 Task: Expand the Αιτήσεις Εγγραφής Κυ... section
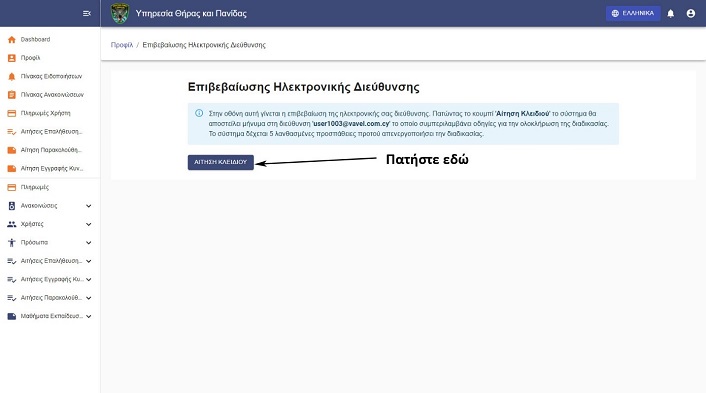coord(89,280)
